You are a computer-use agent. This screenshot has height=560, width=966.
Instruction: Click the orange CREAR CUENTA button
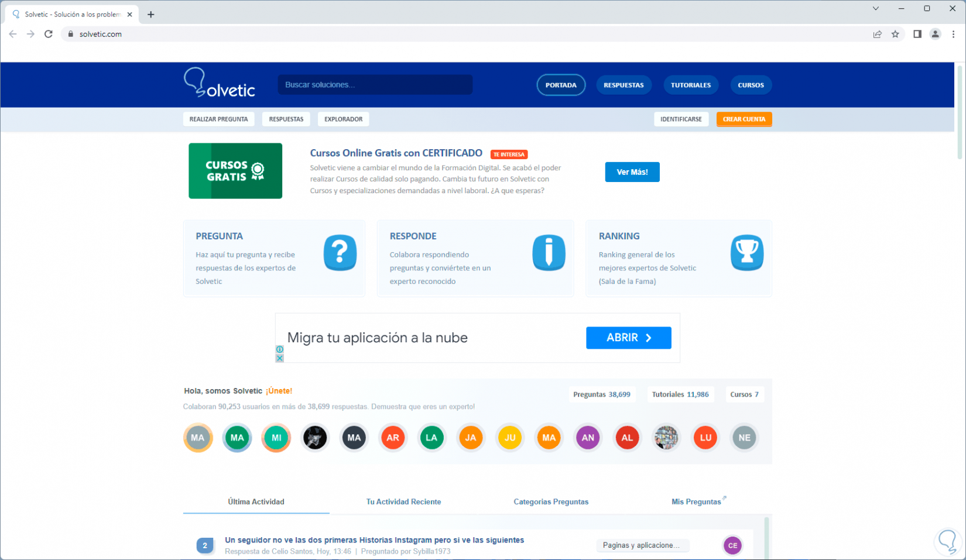click(744, 119)
